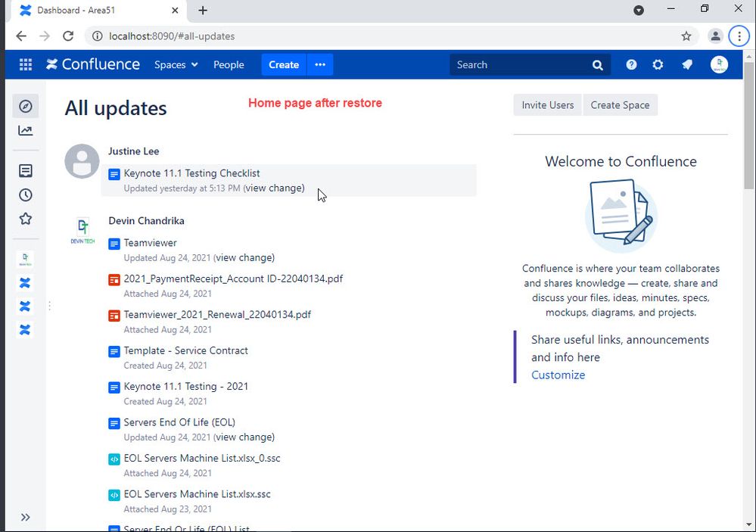Image resolution: width=756 pixels, height=532 pixels.
Task: Go to the People directory
Action: pyautogui.click(x=229, y=64)
